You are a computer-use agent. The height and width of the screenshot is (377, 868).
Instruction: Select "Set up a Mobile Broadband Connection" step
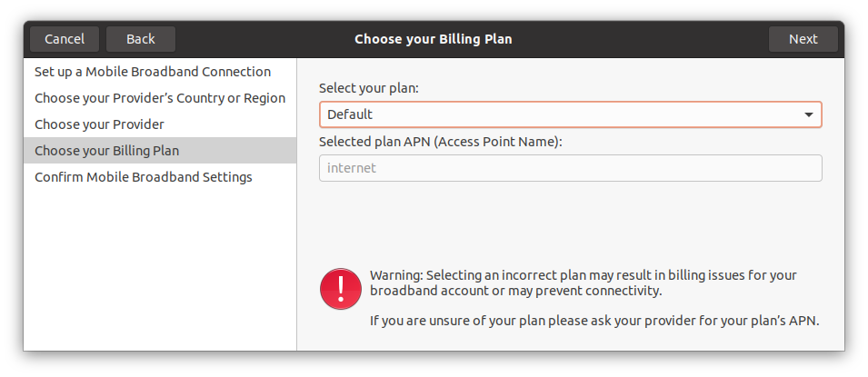coord(153,72)
